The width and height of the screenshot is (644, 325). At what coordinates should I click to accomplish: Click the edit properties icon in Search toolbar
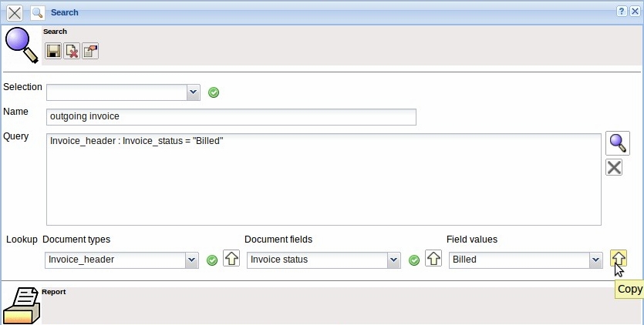pyautogui.click(x=90, y=51)
